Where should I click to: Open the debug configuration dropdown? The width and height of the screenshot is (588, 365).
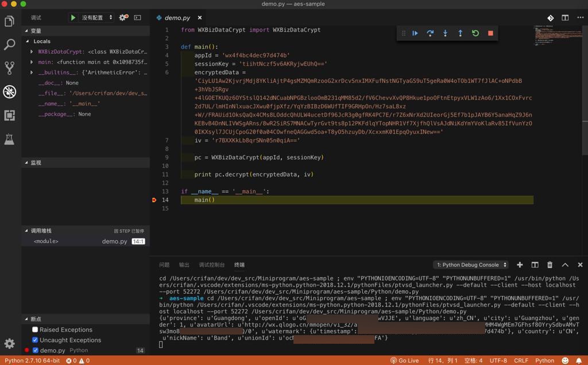97,18
